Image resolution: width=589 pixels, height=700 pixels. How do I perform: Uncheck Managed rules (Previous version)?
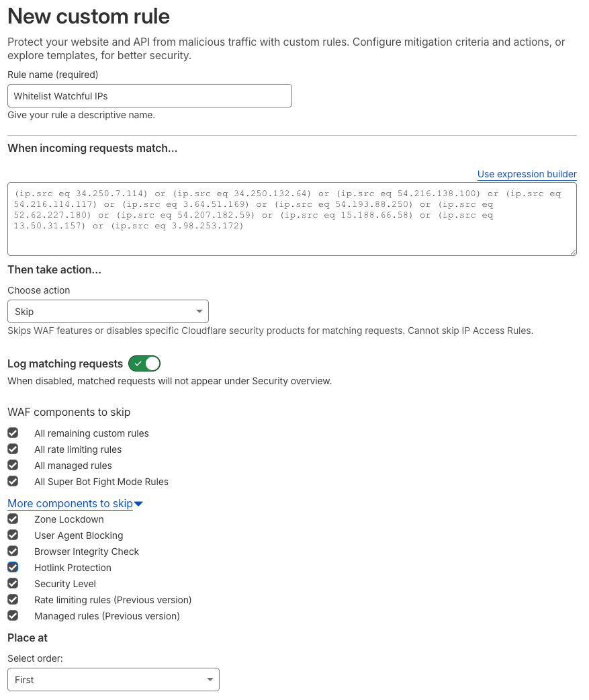pyautogui.click(x=13, y=615)
